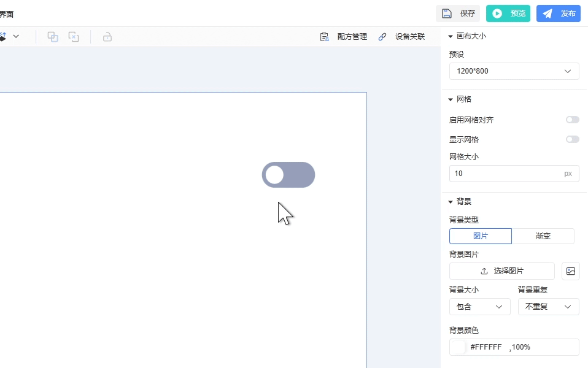Collapse the 画布大小 section
Viewport: 588px width, 368px height.
click(451, 36)
